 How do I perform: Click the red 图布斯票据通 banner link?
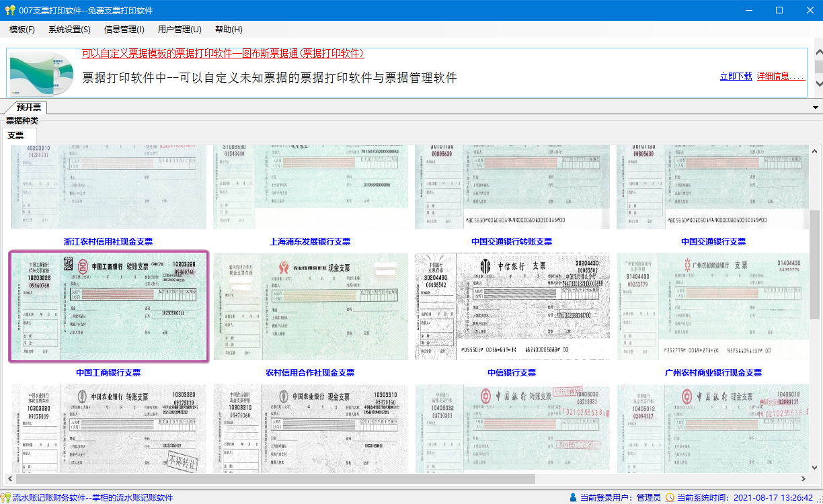coord(222,53)
